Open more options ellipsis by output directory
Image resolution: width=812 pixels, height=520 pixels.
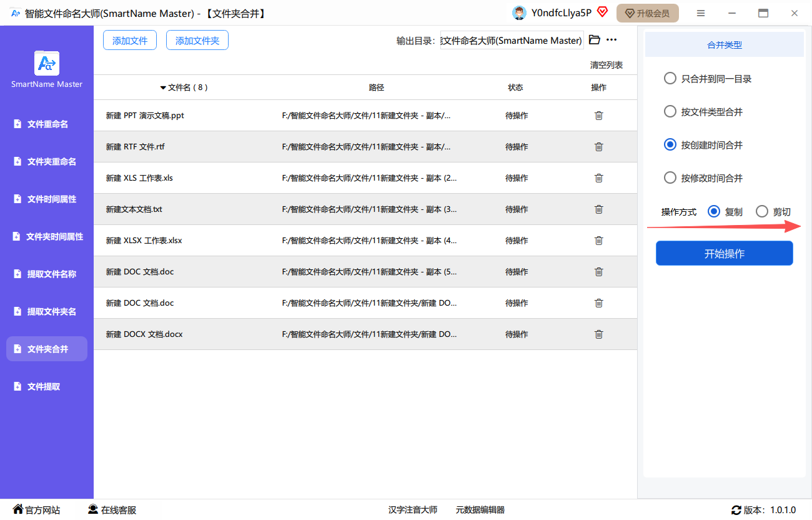point(611,40)
